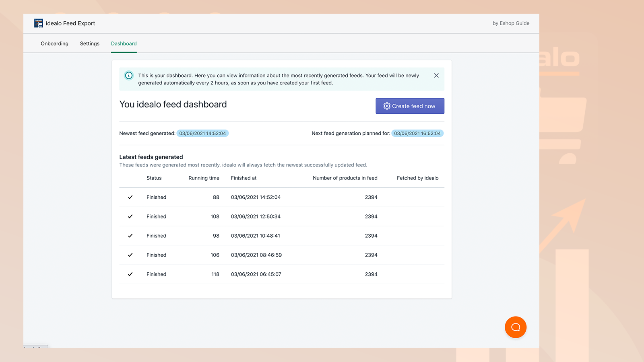644x362 pixels.
Task: Click product count 2394 in the 10:48:41 row
Action: 371,236
